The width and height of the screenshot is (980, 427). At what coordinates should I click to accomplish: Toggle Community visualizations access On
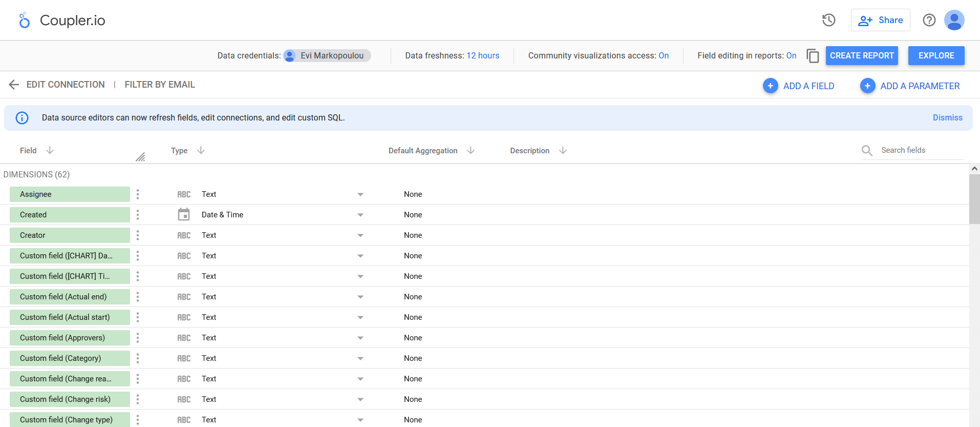[x=664, y=55]
